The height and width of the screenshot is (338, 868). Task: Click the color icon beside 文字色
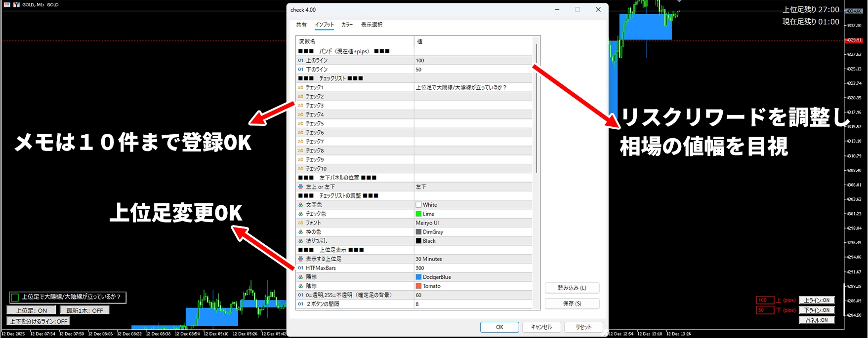point(300,205)
